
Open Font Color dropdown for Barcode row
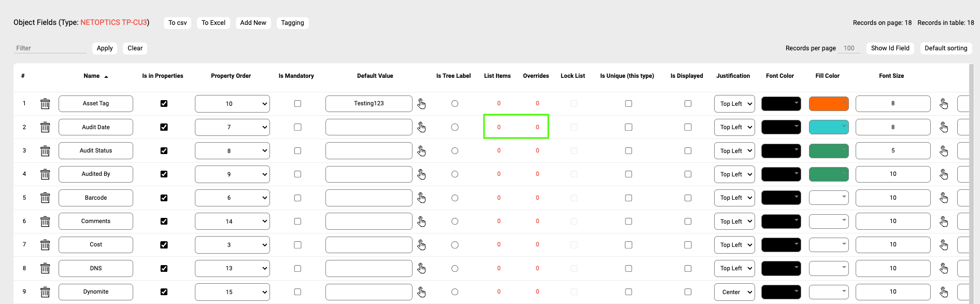[780, 198]
